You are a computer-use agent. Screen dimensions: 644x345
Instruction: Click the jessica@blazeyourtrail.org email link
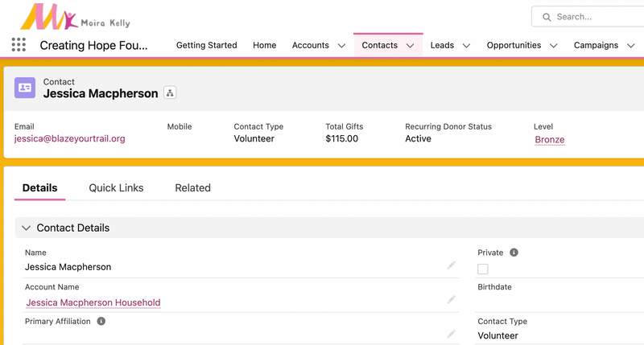point(70,138)
